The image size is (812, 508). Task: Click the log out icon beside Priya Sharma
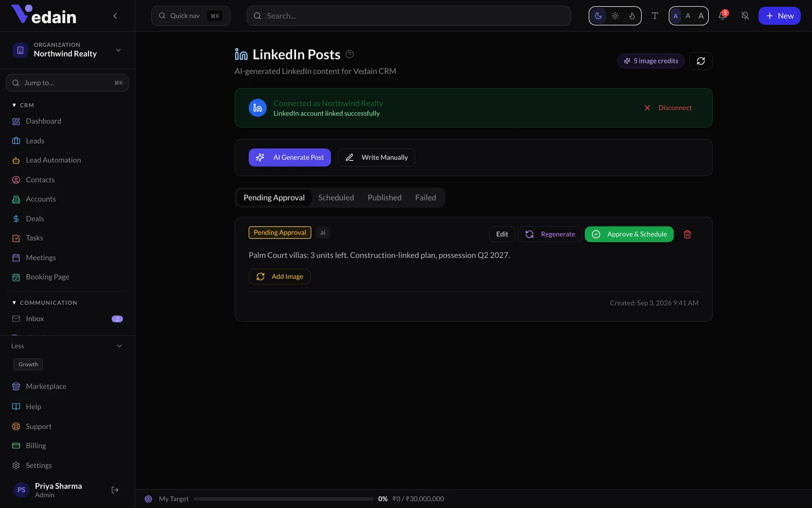point(115,490)
